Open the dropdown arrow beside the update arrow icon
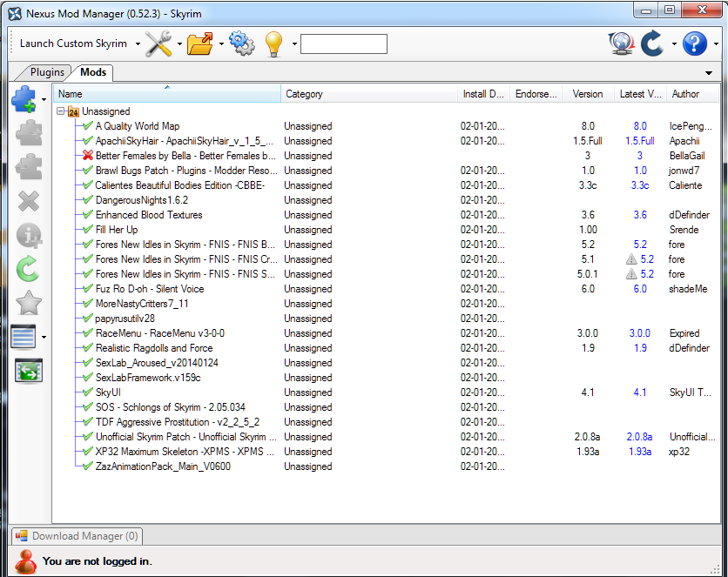Screen dimensions: 728x577 pyautogui.click(x=674, y=44)
